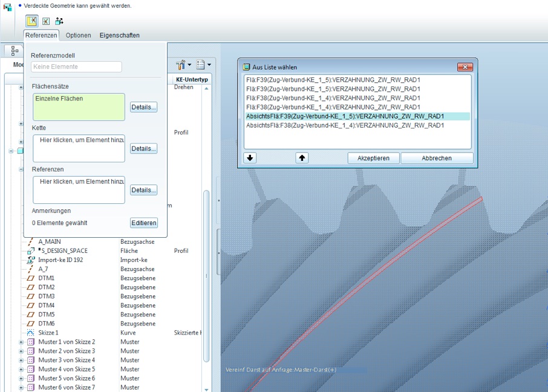The width and height of the screenshot is (548, 392).
Task: Expand Muster 5 von Skizze 6
Action: [21, 378]
